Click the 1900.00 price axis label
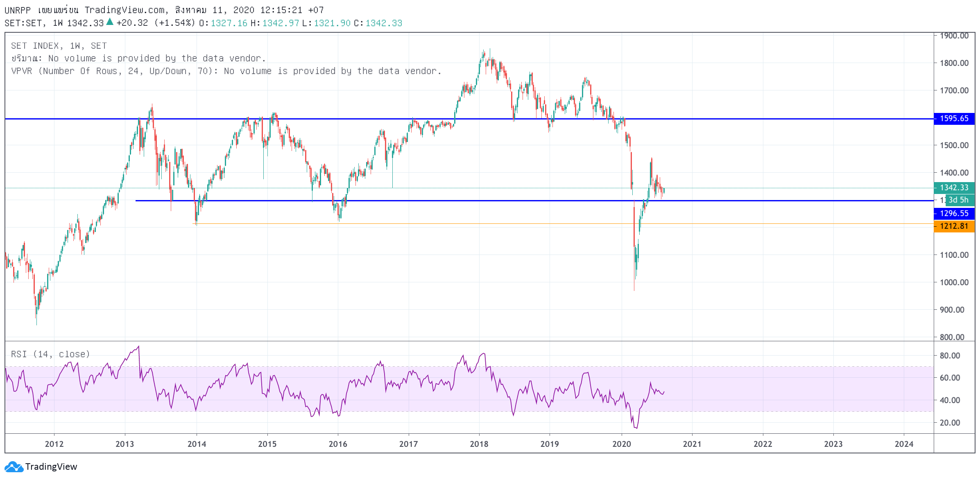Viewport: 980px width, 480px height. tap(954, 36)
